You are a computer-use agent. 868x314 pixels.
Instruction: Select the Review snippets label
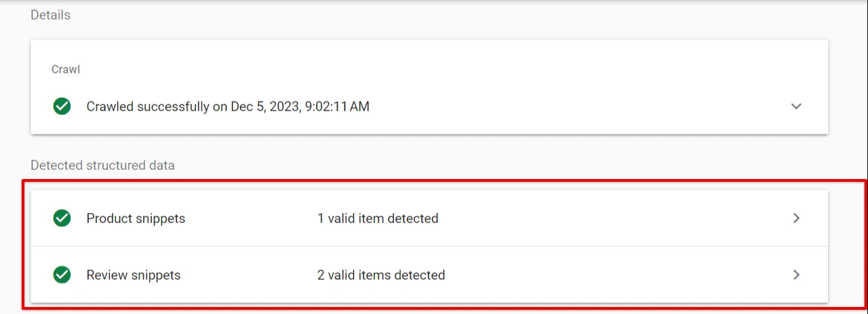[134, 275]
